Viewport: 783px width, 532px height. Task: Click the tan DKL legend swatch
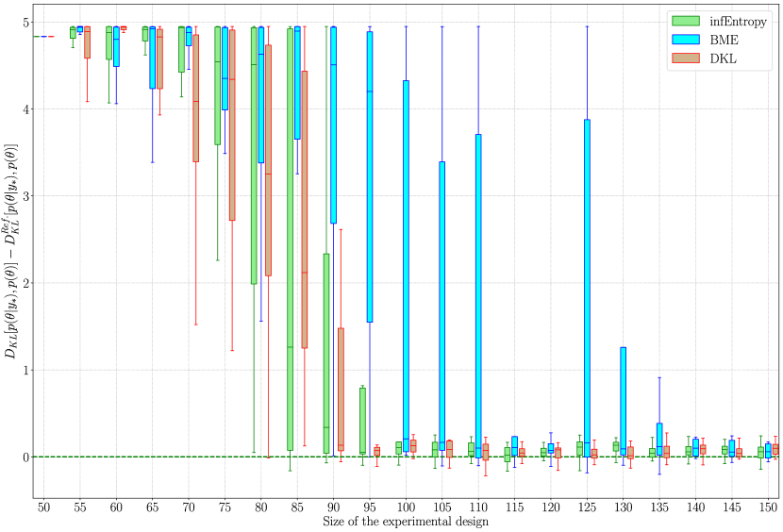(686, 58)
